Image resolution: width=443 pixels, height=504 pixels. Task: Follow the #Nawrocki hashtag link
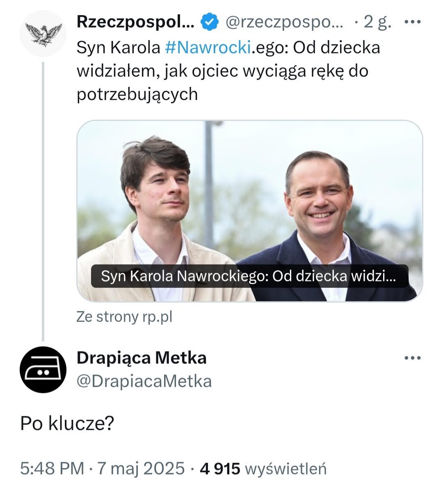point(207,48)
